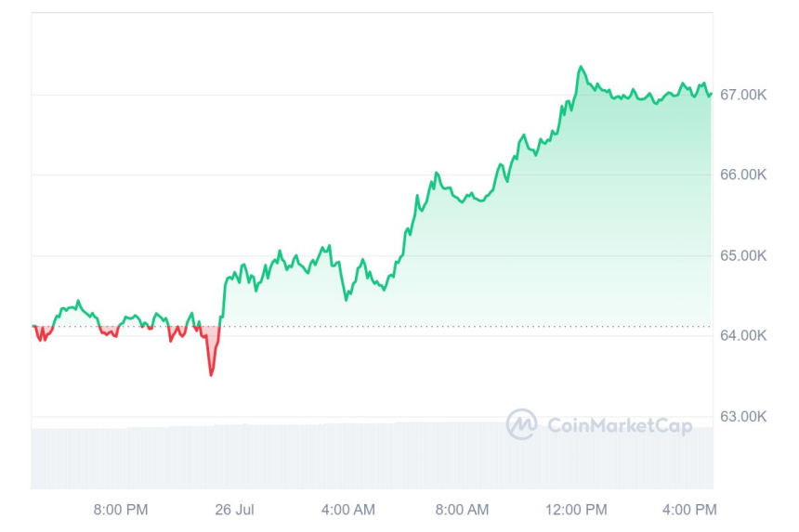Click the 65.00K price axis label
The image size is (799, 532).
click(743, 255)
